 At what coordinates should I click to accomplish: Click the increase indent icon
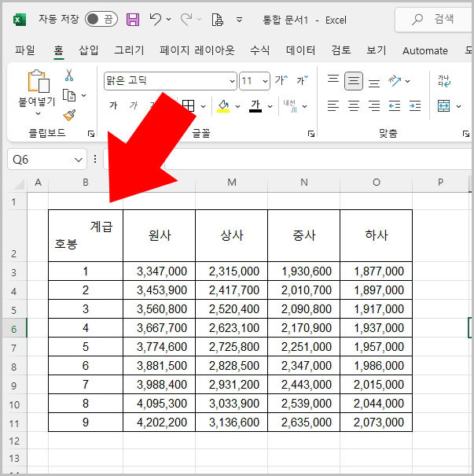pyautogui.click(x=415, y=106)
